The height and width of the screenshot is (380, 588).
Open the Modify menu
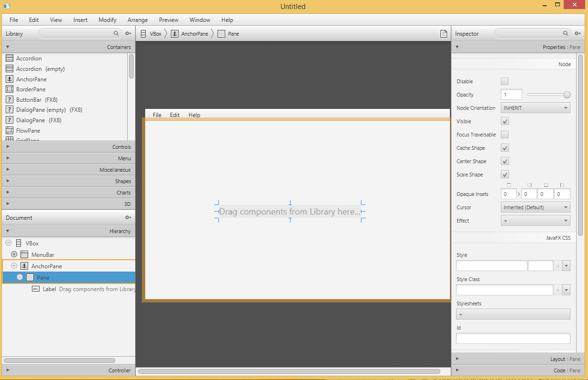107,19
